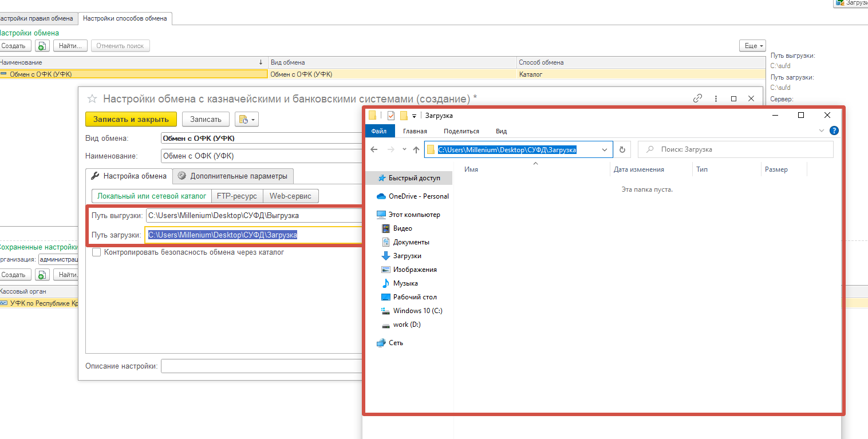Open Explorer help question mark icon
Viewport: 868px width, 439px height.
(834, 131)
